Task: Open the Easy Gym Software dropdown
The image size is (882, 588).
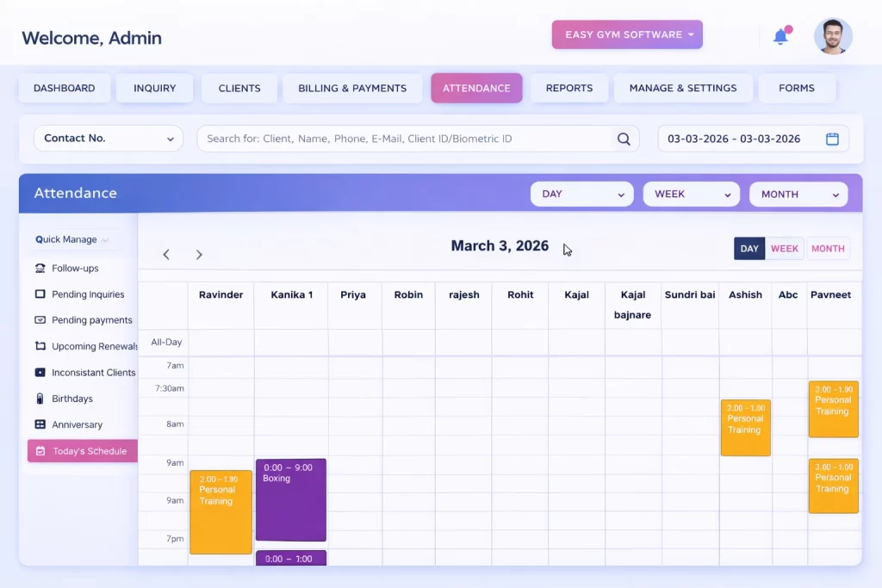Action: point(627,34)
